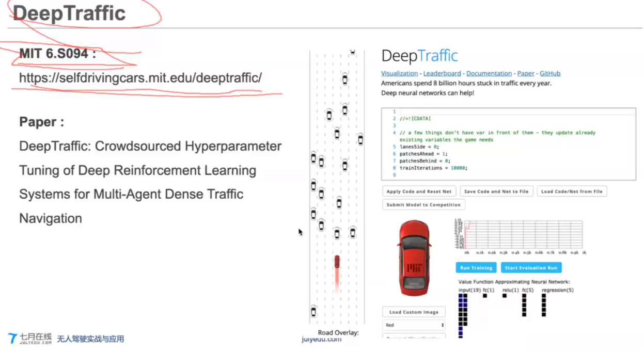This screenshot has height=353, width=644.
Task: Click the training reward chart
Action: 520,236
